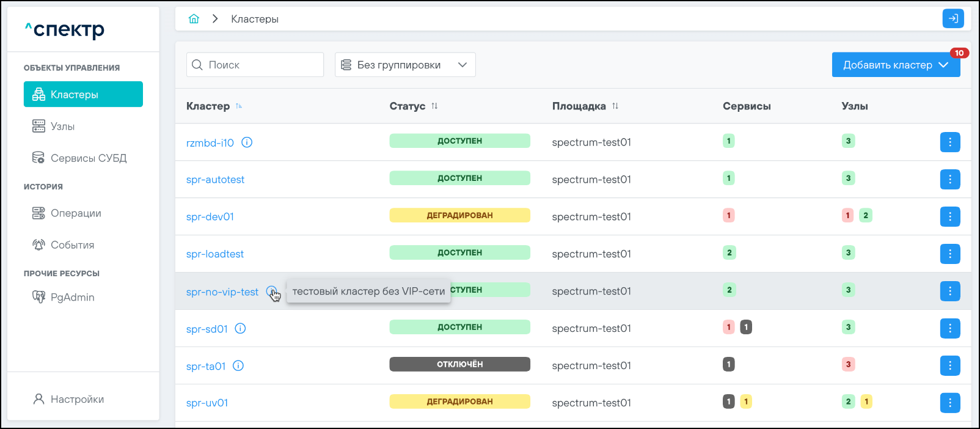Click info icon beside spr-sd01

tap(241, 329)
